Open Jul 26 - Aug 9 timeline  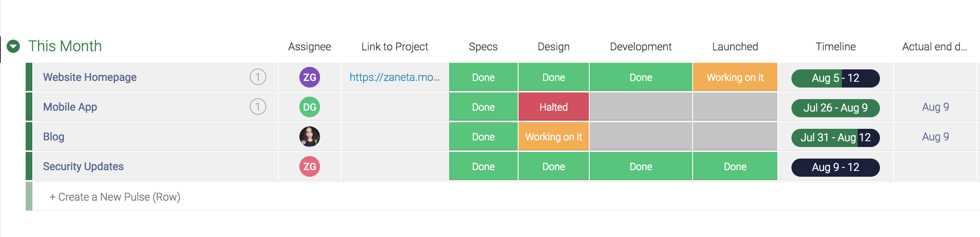[835, 108]
